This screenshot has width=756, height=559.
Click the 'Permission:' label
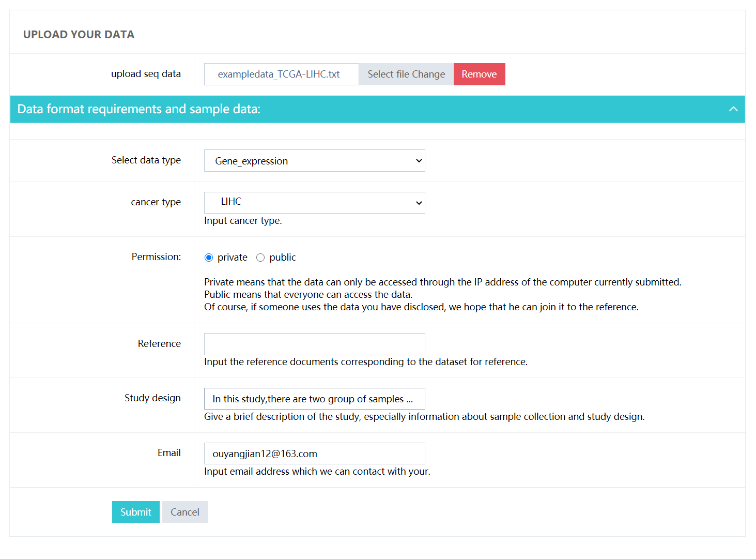(x=156, y=257)
